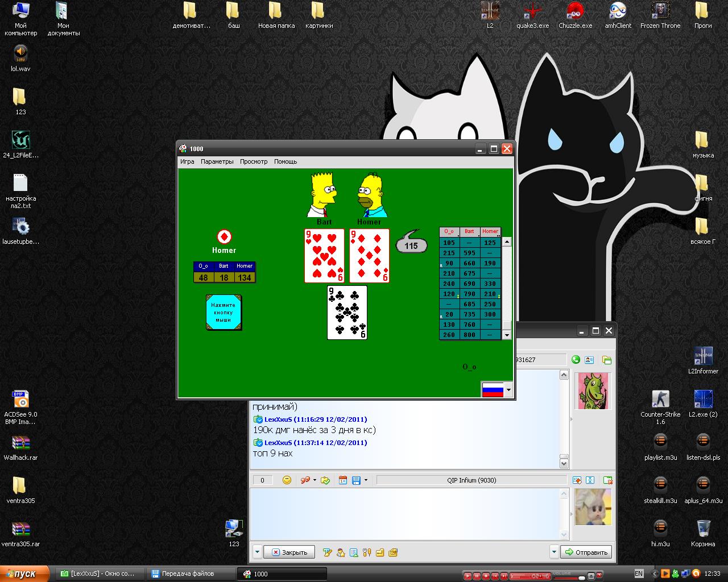The width and height of the screenshot is (728, 582).
Task: Click the Отправить button to send message
Action: 586,552
